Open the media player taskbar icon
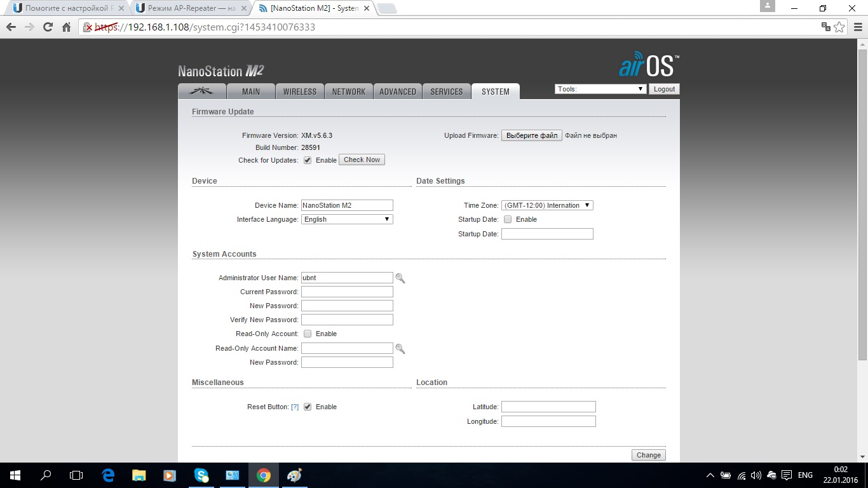 [170, 475]
